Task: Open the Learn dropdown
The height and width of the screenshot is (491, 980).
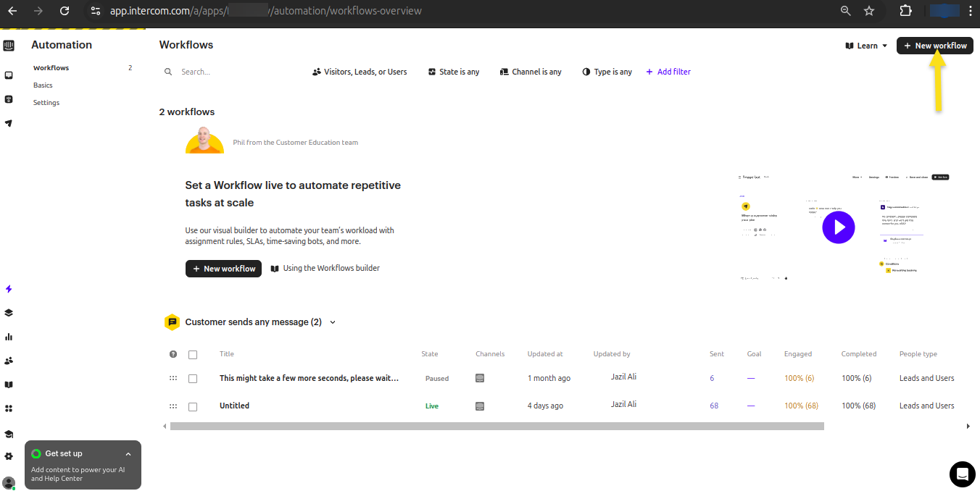Action: (866, 46)
